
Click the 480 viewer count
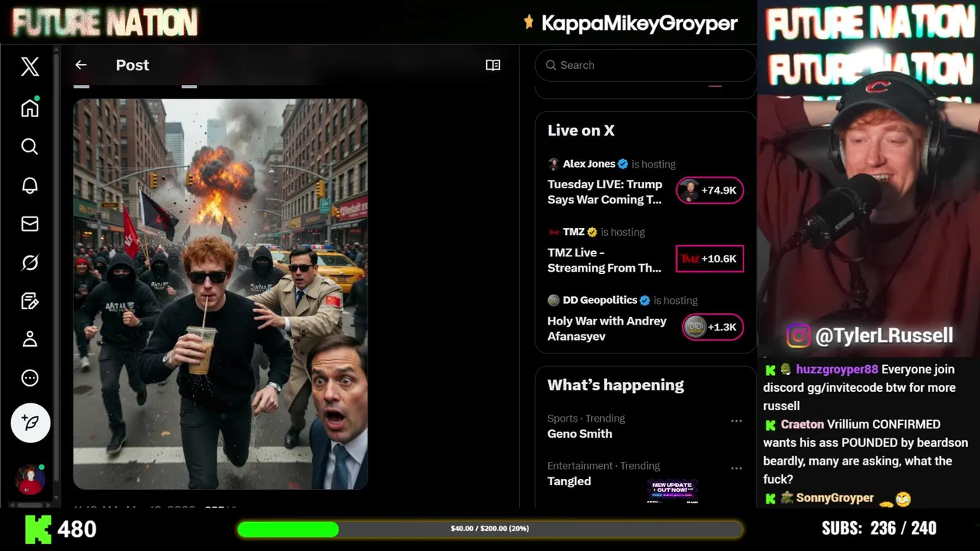(77, 529)
